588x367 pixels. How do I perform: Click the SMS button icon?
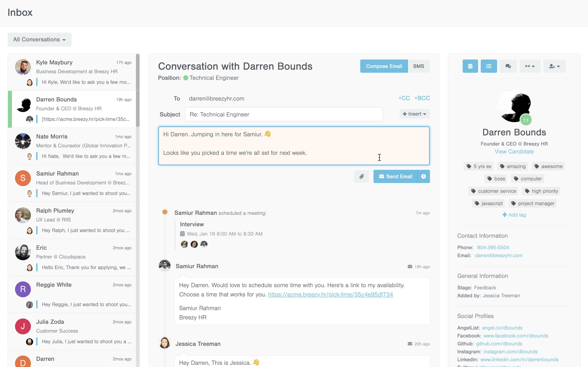418,66
